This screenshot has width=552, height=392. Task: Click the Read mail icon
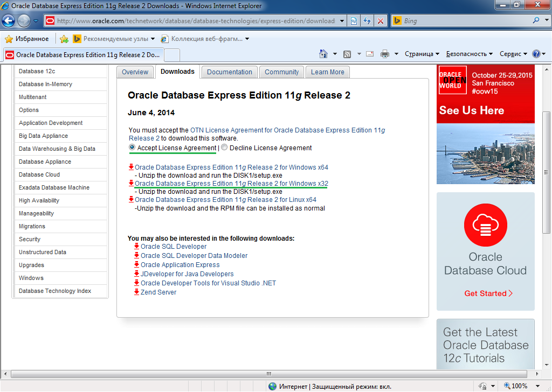pyautogui.click(x=370, y=54)
